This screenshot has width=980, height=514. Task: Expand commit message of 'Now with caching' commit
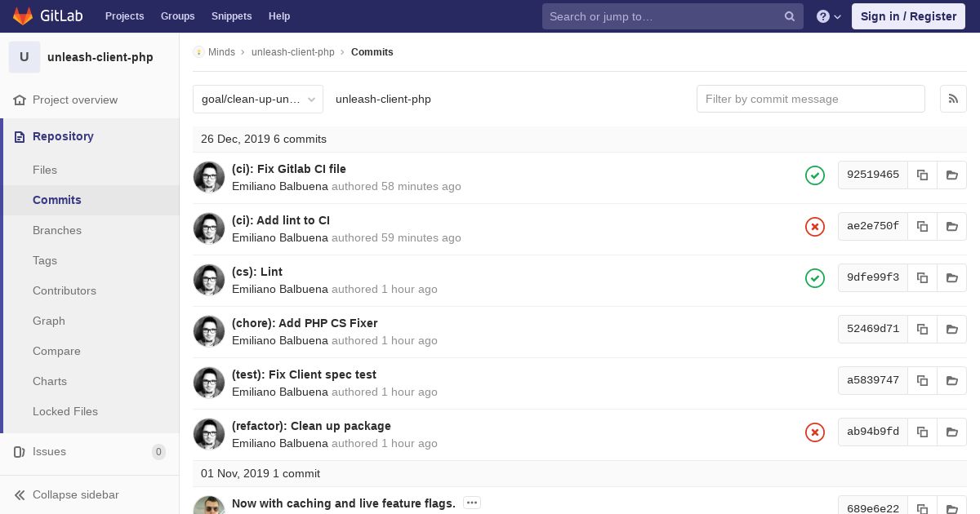(x=472, y=503)
